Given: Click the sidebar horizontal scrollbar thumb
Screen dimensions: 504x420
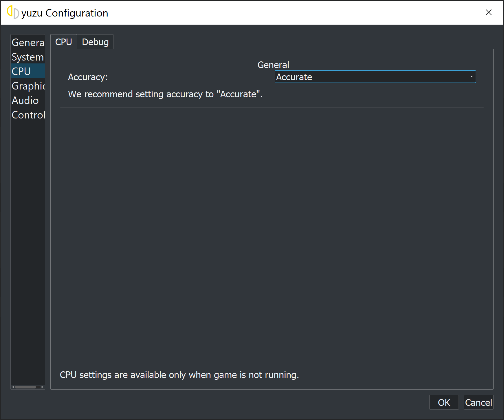Looking at the screenshot, I should click(25, 387).
